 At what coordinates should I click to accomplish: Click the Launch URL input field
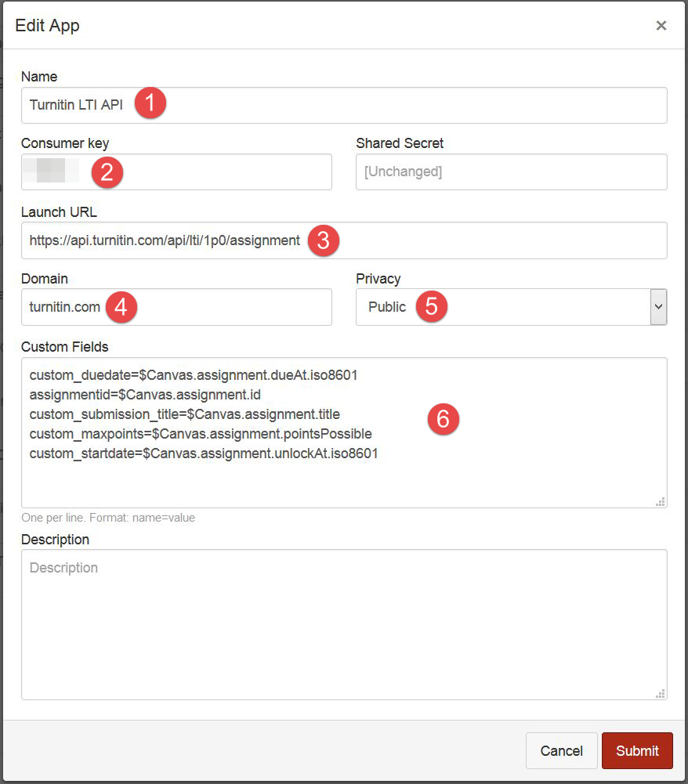pyautogui.click(x=344, y=240)
